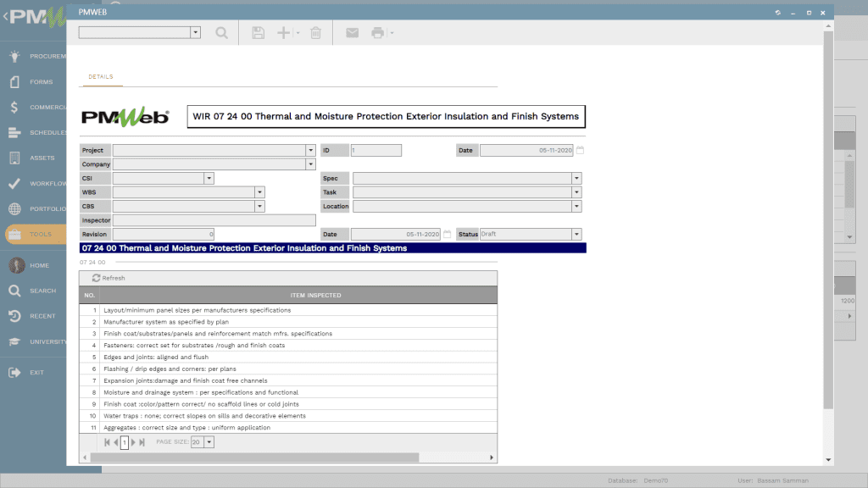Screen dimensions: 868x488
Task: Go to first page of grid
Action: pyautogui.click(x=108, y=442)
